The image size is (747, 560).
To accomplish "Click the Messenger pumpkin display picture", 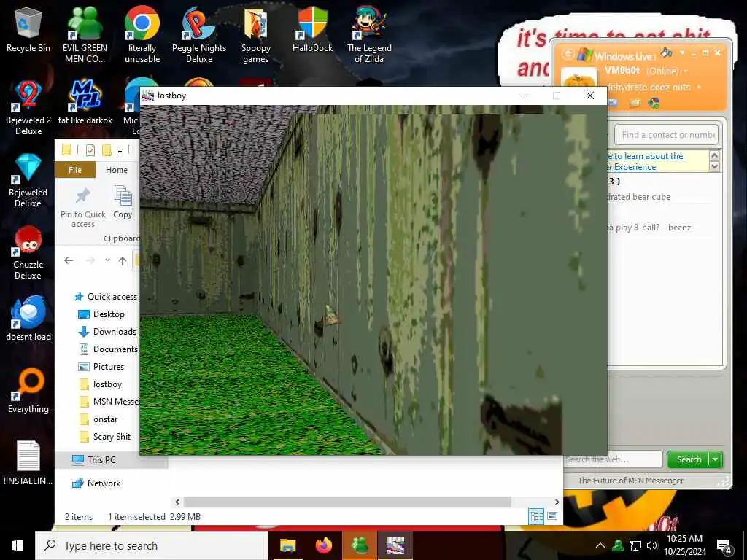I will (x=578, y=79).
